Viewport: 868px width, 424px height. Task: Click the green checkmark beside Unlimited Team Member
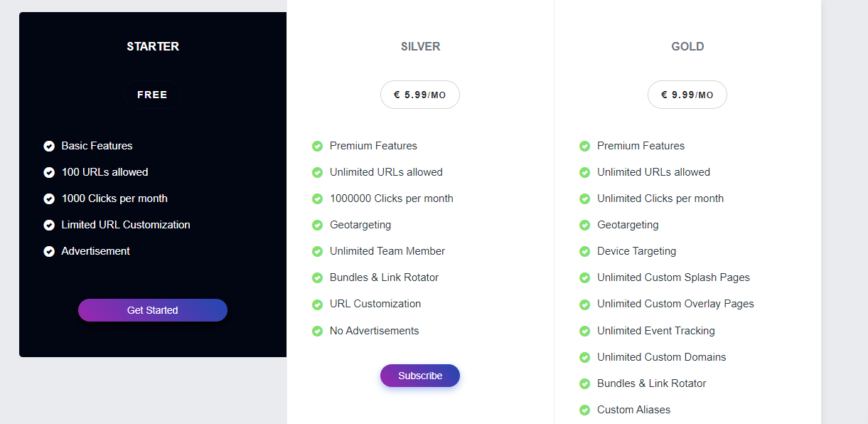pos(317,251)
